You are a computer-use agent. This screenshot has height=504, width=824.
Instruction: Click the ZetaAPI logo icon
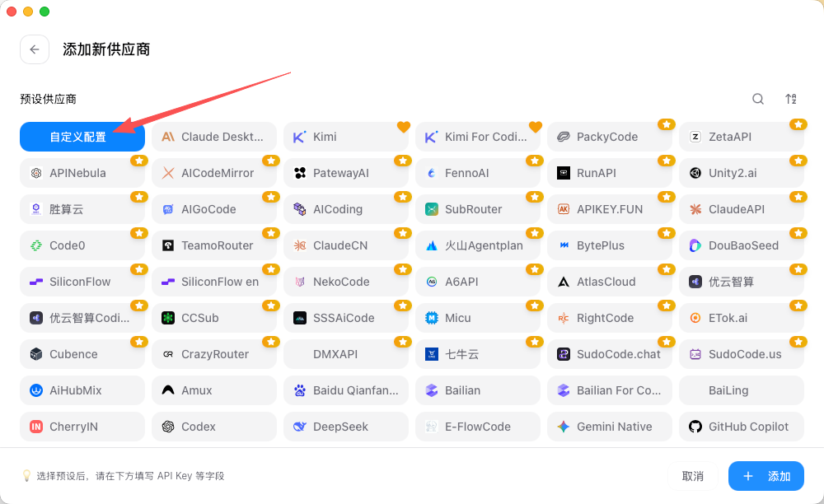point(695,137)
